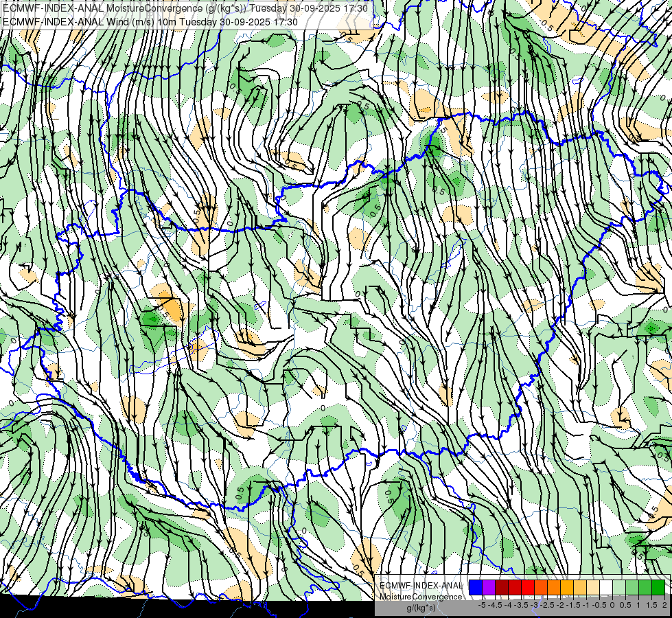Choose the palest green swatch between 0 and 0.5

[619, 587]
